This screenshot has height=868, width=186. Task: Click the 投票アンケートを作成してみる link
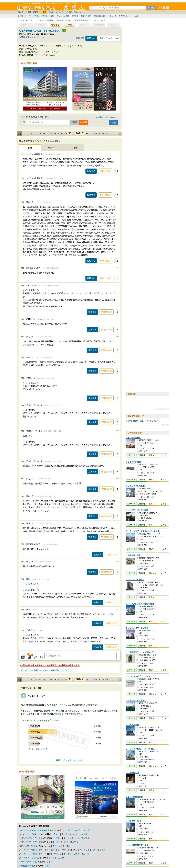(70, 760)
